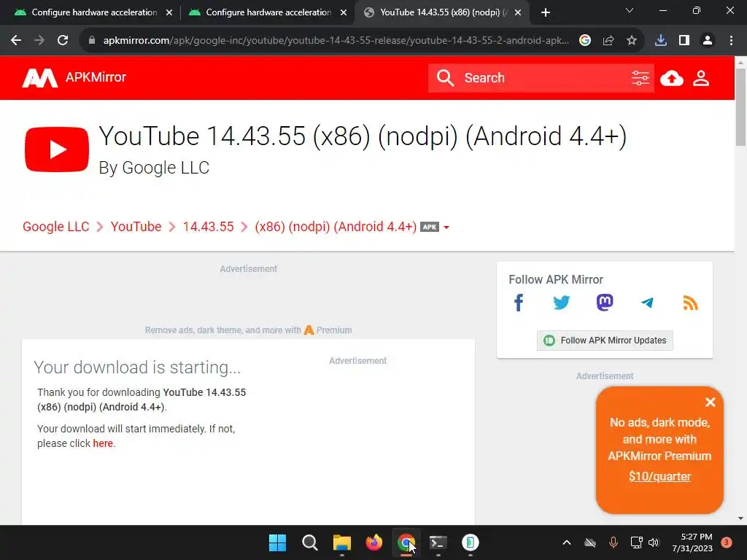Open volume control in system tray

tap(654, 542)
